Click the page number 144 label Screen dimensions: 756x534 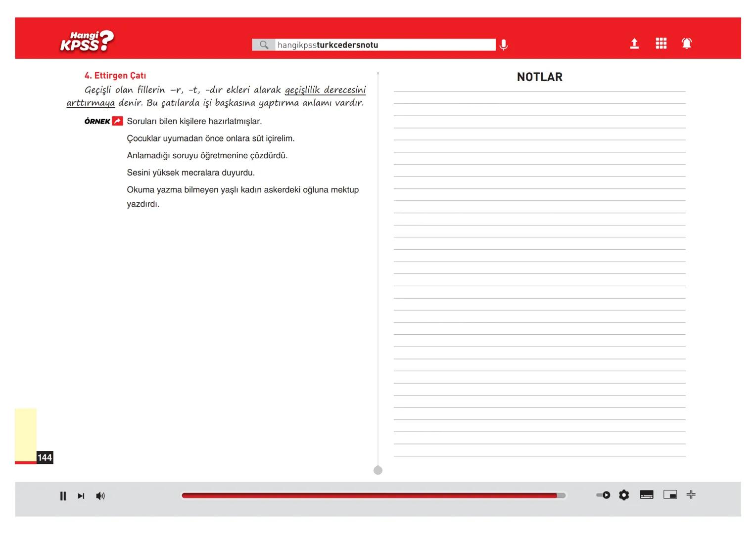(45, 457)
